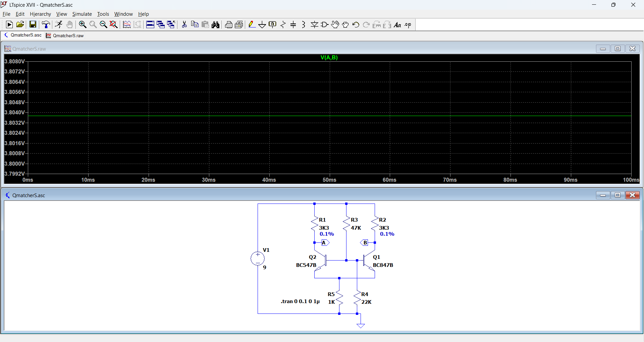Open the Help menu
The height and width of the screenshot is (342, 644).
[144, 14]
